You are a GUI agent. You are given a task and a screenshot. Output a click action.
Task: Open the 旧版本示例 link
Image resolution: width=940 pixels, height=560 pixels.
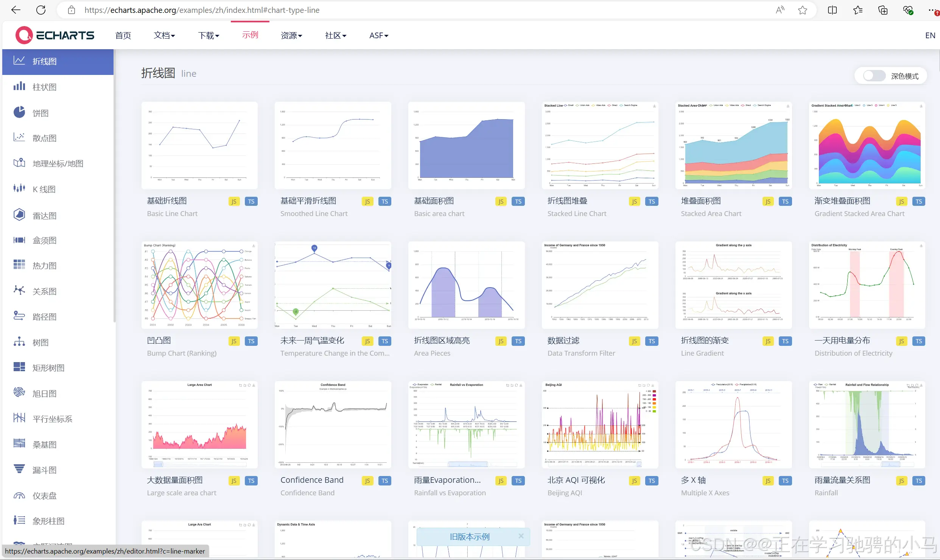tap(469, 537)
